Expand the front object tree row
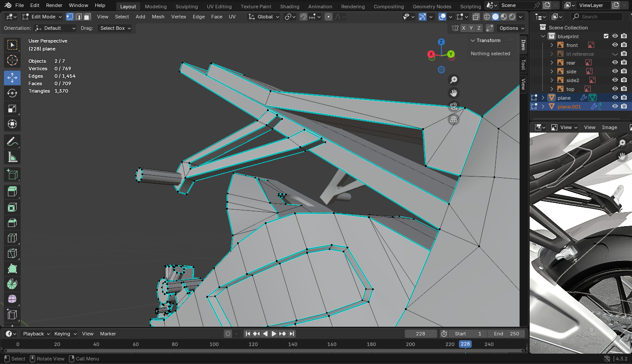Viewport: 632px width, 364px height. [552, 45]
